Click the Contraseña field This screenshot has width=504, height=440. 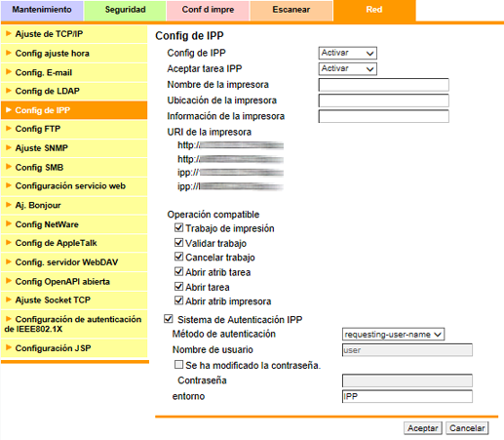click(x=407, y=380)
